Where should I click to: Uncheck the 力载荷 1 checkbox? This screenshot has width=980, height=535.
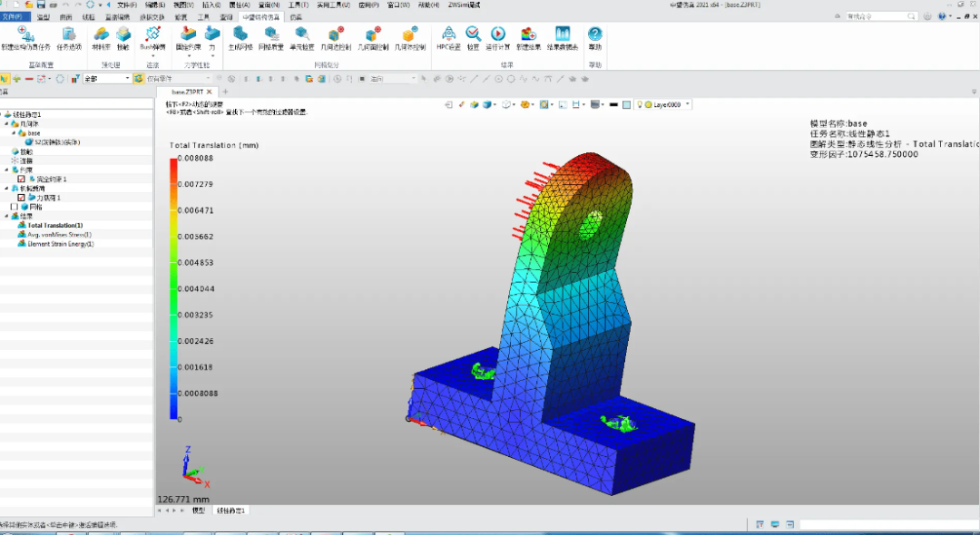pyautogui.click(x=21, y=198)
